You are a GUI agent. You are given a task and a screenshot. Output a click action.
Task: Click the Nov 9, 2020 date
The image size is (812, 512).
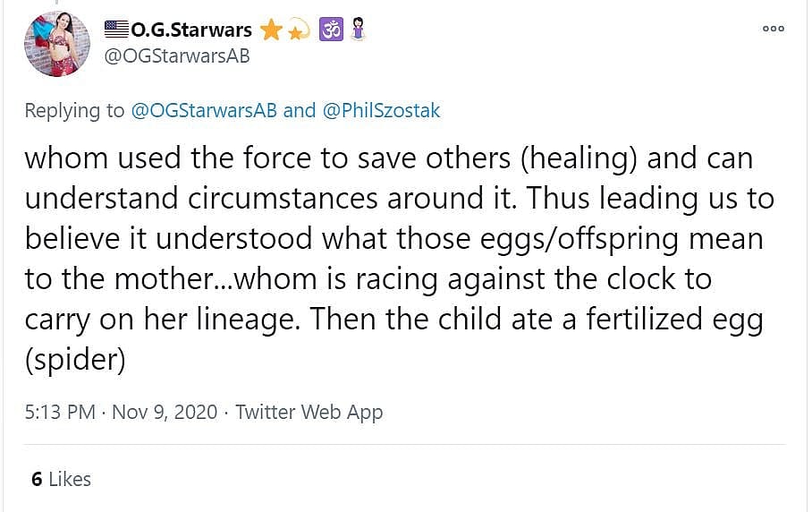coord(165,412)
